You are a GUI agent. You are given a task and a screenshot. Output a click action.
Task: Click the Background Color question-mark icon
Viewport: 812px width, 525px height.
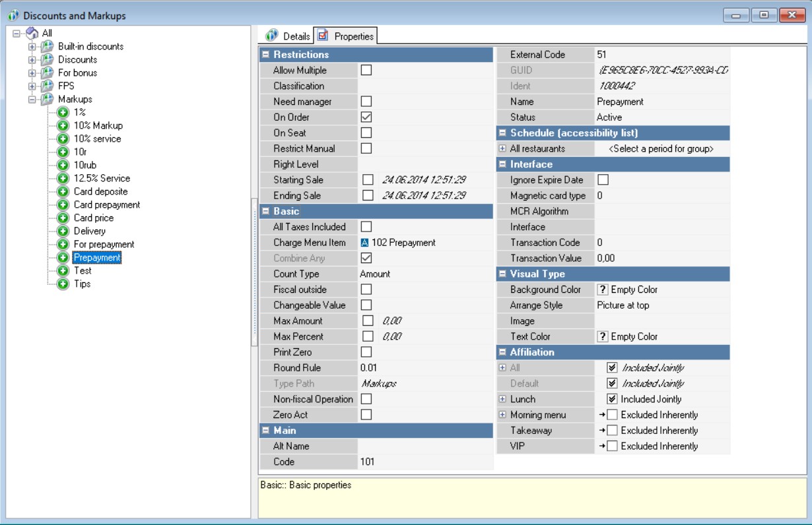click(602, 290)
